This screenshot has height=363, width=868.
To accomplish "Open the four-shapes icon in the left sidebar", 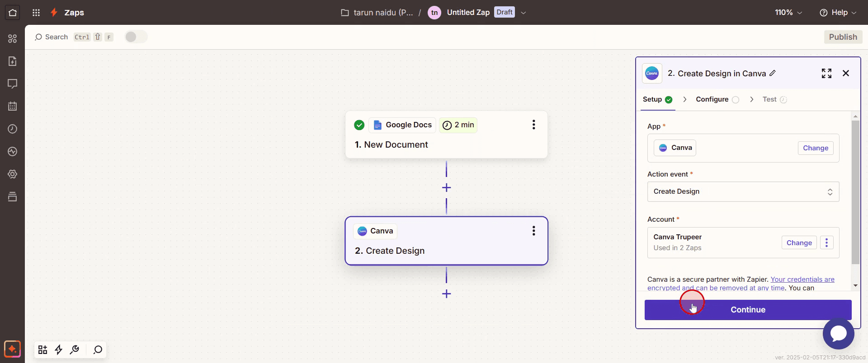I will (13, 39).
